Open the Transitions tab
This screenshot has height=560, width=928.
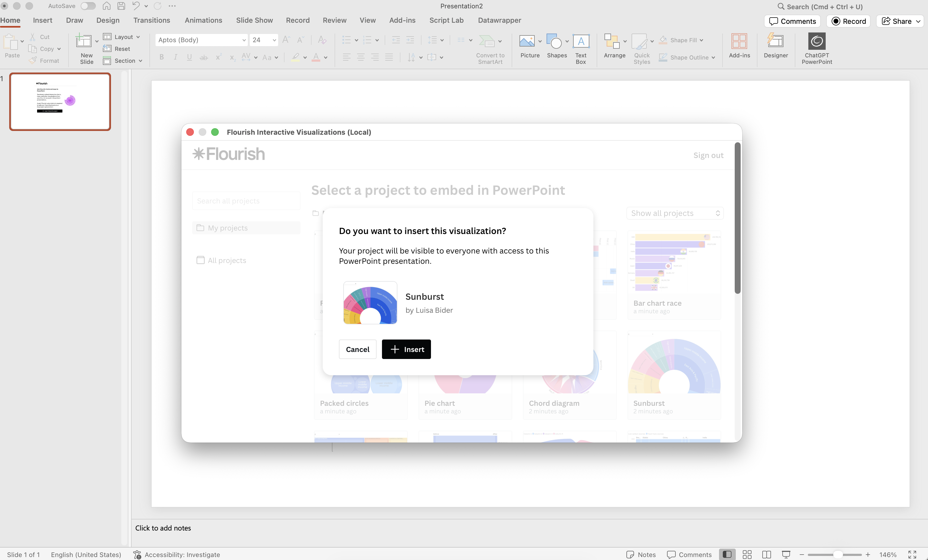click(x=151, y=20)
